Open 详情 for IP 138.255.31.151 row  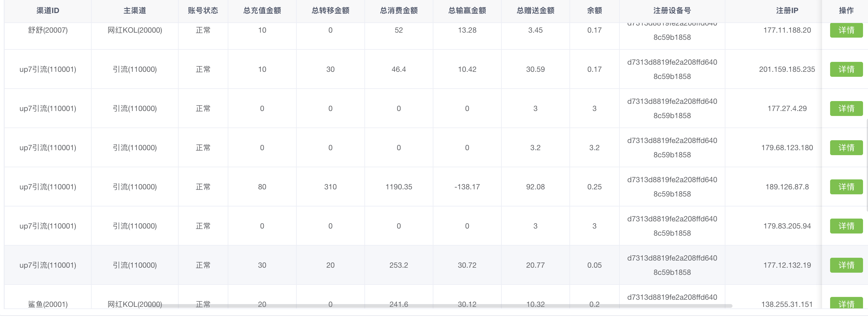tap(846, 303)
